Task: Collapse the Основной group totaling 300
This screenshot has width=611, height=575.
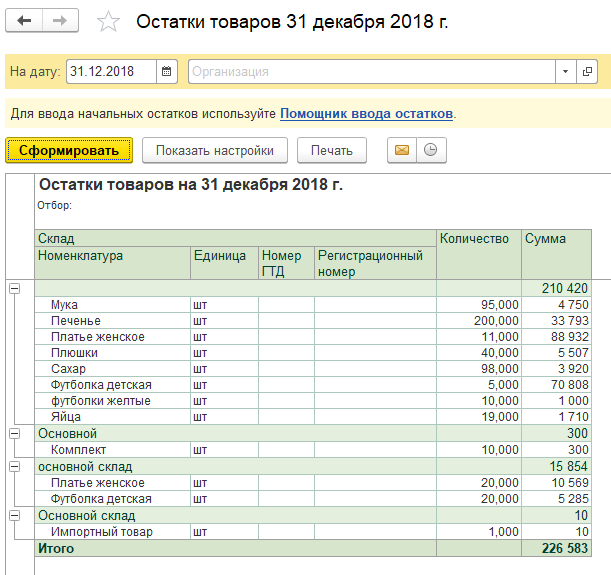Action: 15,433
